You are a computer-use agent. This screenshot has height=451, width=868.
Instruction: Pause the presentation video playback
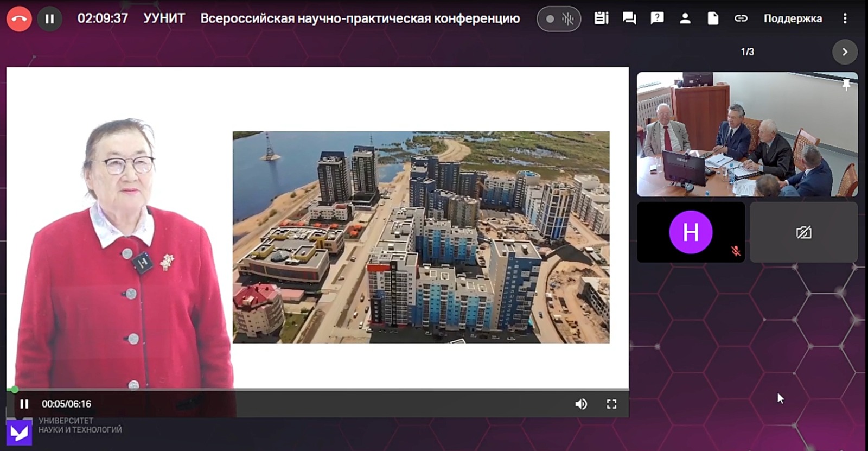[24, 404]
